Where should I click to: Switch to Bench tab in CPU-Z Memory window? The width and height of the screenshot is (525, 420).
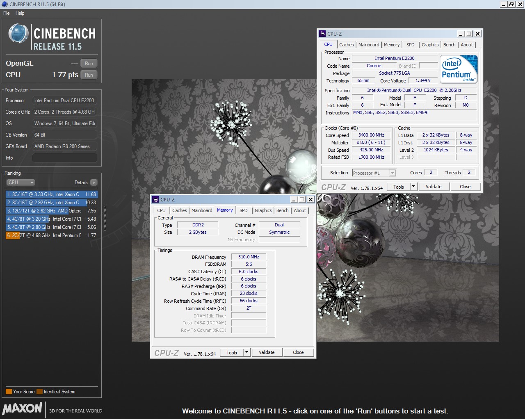[x=282, y=210]
